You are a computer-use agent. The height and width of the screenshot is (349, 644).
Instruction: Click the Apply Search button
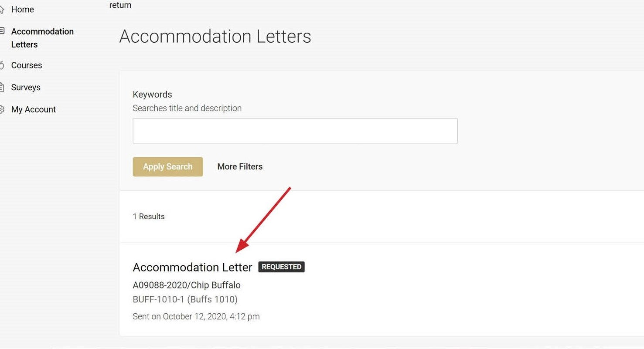click(168, 167)
